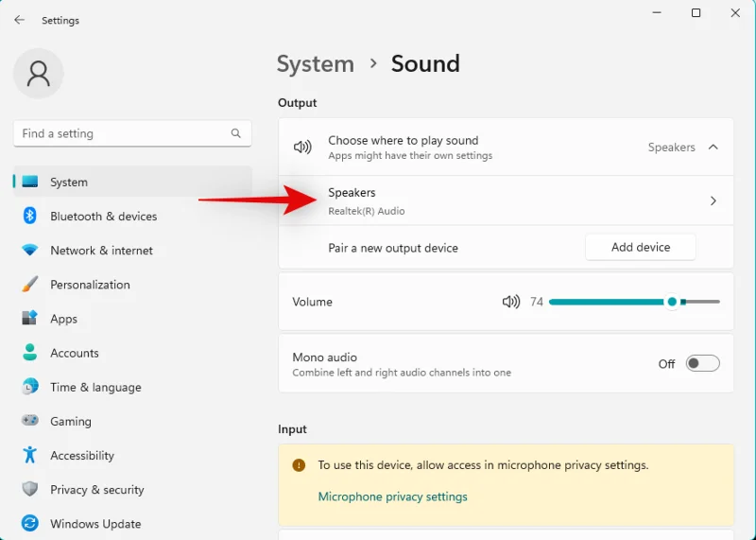Open the Accounts settings page
Viewport: 756px width, 540px height.
(x=75, y=353)
